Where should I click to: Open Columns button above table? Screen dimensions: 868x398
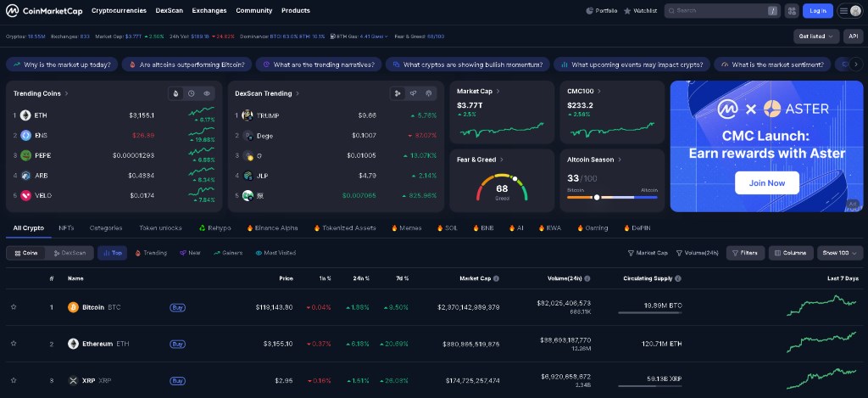[x=791, y=253]
